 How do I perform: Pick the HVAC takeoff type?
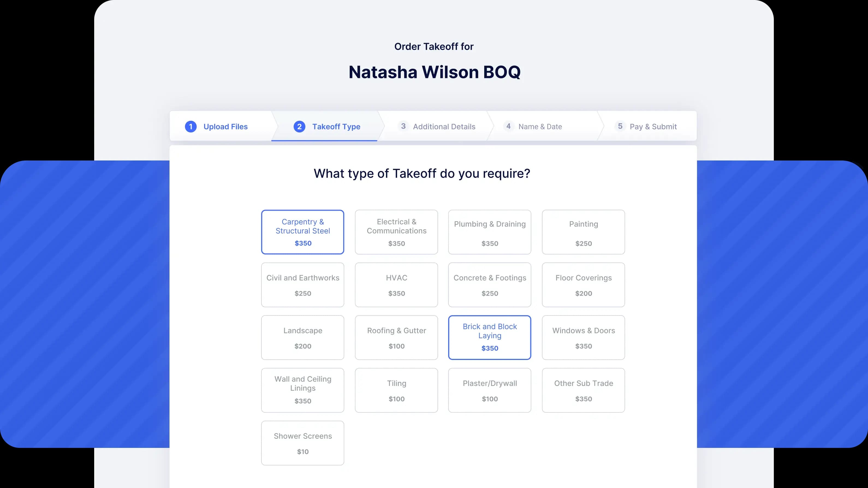(396, 285)
